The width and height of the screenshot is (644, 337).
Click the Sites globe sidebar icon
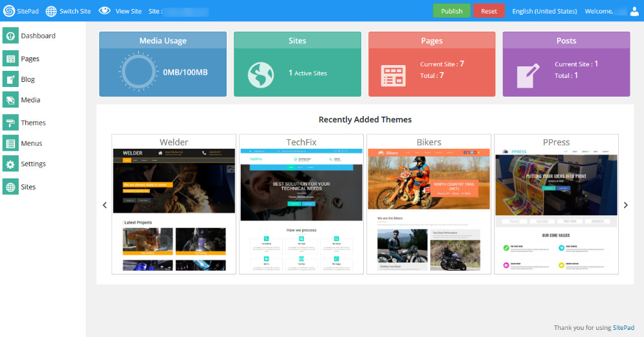tap(10, 187)
